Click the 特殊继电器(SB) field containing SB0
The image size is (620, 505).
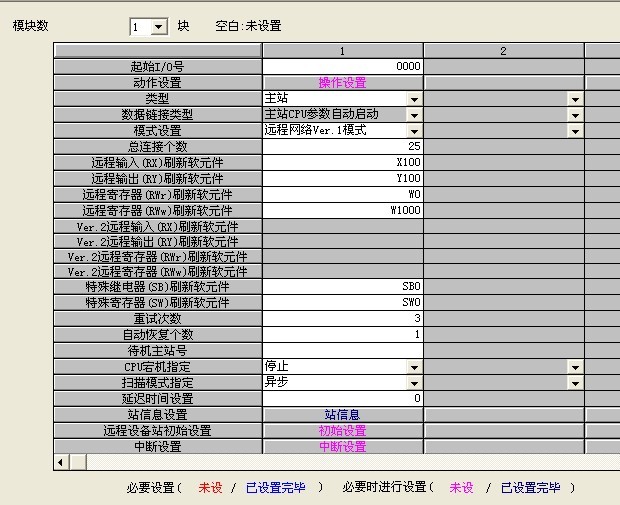[x=343, y=286]
